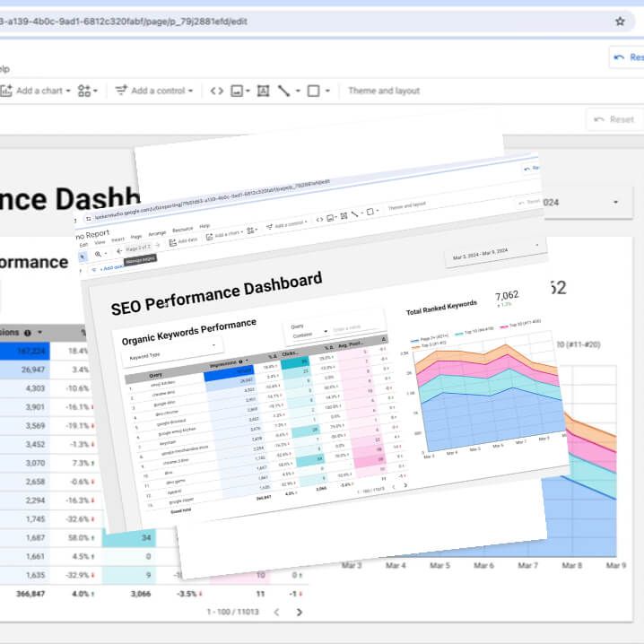644x644 pixels.
Task: Select Line tool icon in background toolbar
Action: (x=283, y=91)
